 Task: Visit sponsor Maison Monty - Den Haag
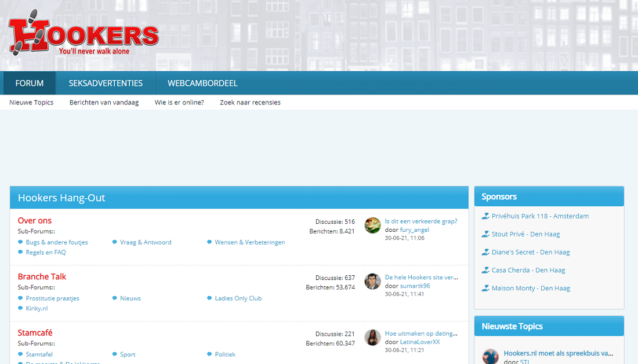click(x=531, y=288)
